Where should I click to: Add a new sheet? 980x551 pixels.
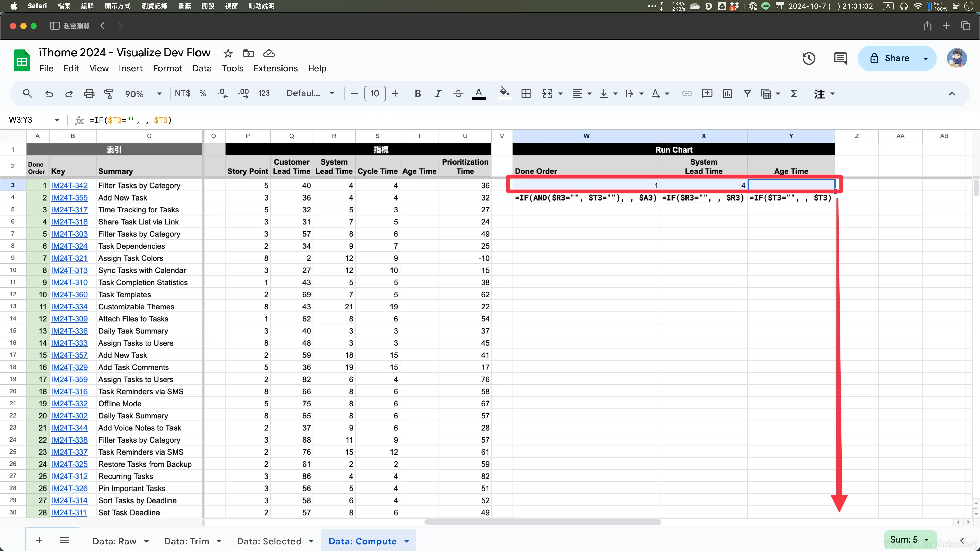(39, 540)
